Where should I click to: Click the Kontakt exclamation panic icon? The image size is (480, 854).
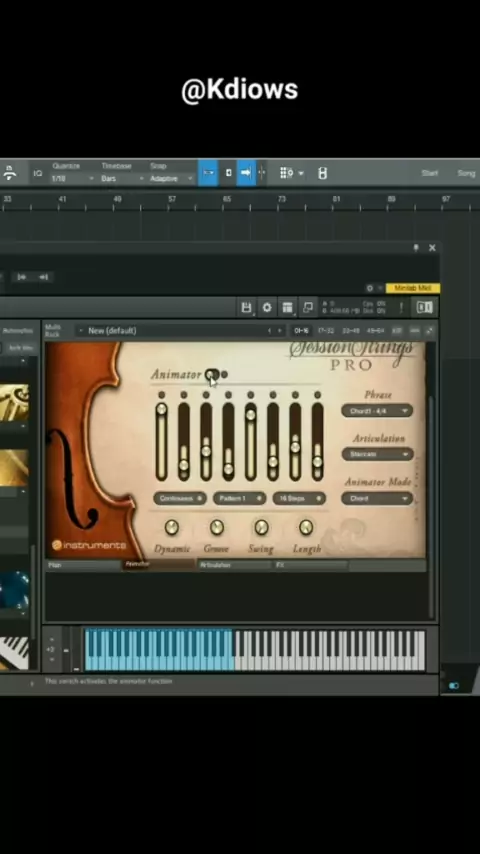tap(401, 307)
